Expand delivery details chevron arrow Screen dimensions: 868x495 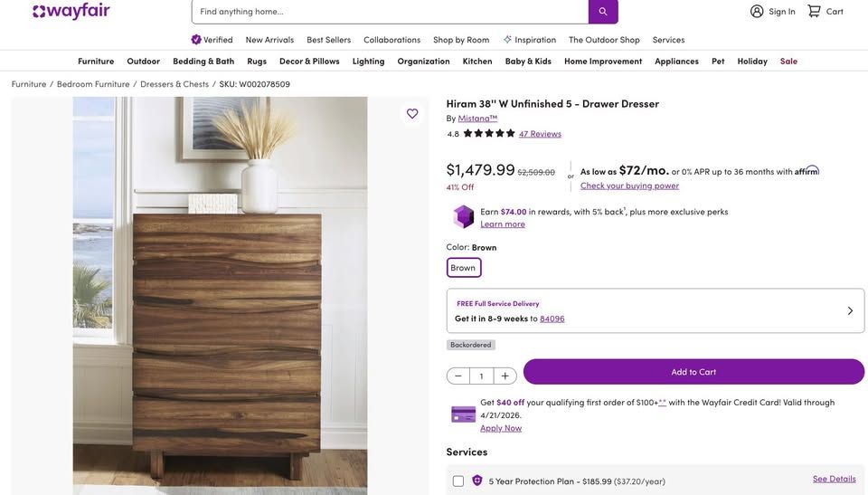pyautogui.click(x=850, y=310)
